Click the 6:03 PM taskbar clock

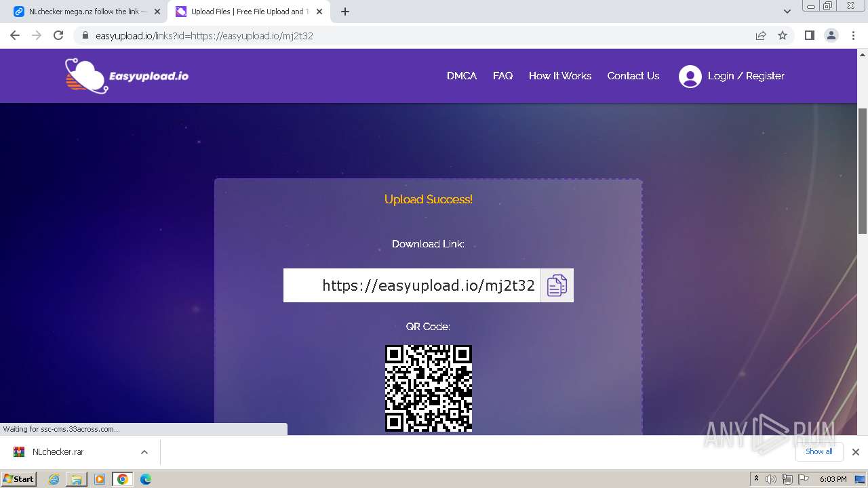tap(833, 479)
